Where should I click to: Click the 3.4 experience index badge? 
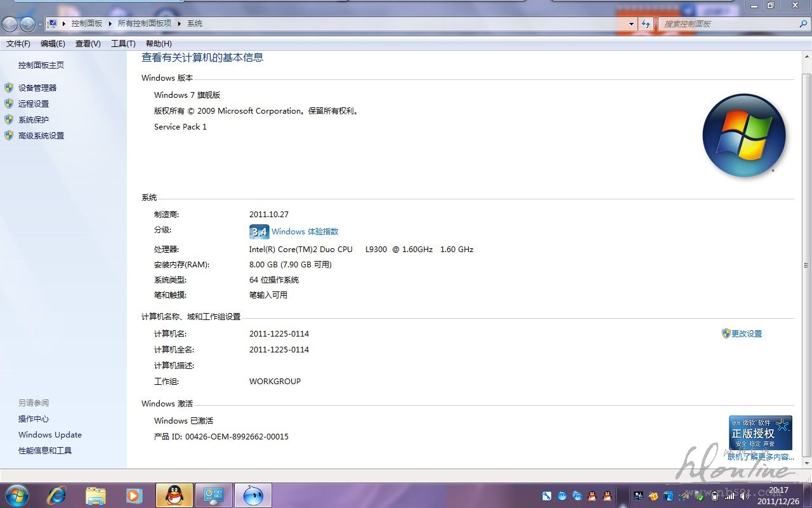[x=259, y=232]
